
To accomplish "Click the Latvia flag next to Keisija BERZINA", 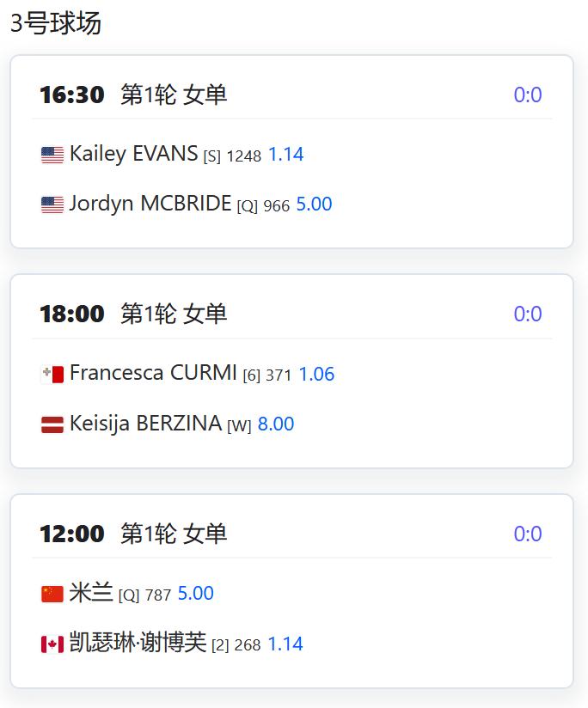I will [52, 424].
